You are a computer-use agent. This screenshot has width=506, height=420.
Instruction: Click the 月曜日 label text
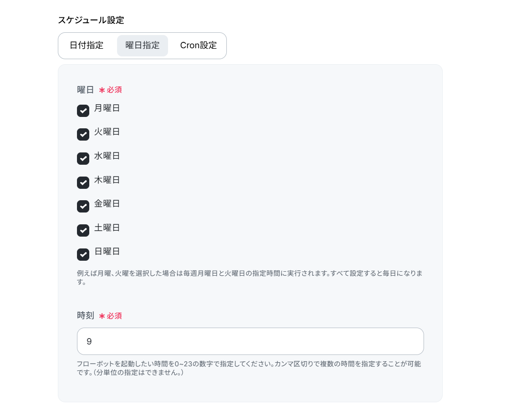tap(107, 108)
